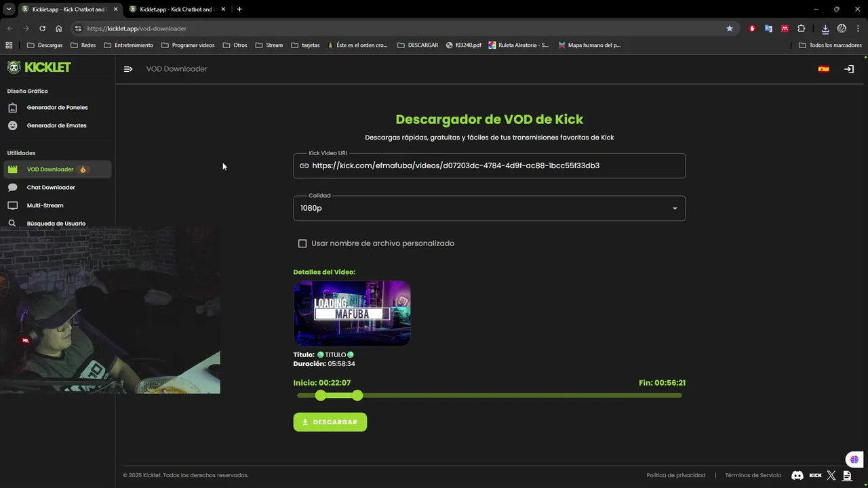
Task: Open the Discord icon in footer
Action: point(797,476)
